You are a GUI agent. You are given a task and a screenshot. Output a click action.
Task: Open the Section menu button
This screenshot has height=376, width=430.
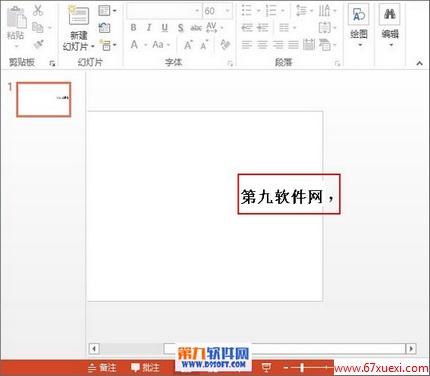pyautogui.click(x=107, y=45)
